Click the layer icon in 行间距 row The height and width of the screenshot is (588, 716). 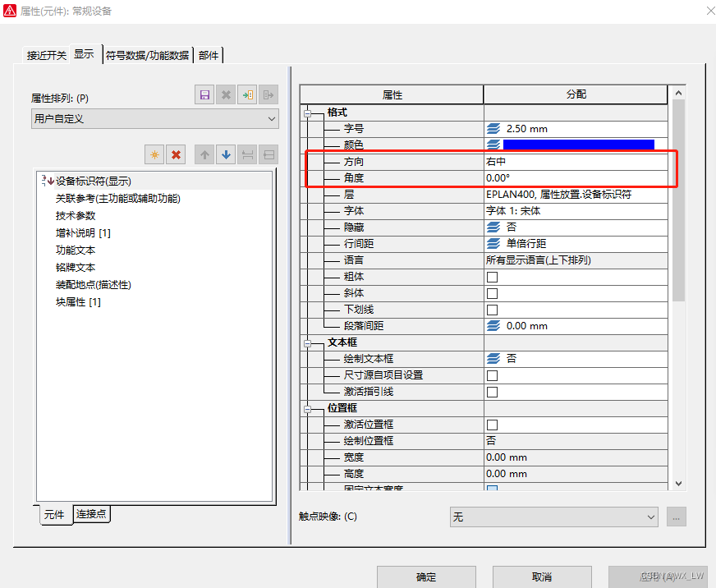[x=493, y=244]
